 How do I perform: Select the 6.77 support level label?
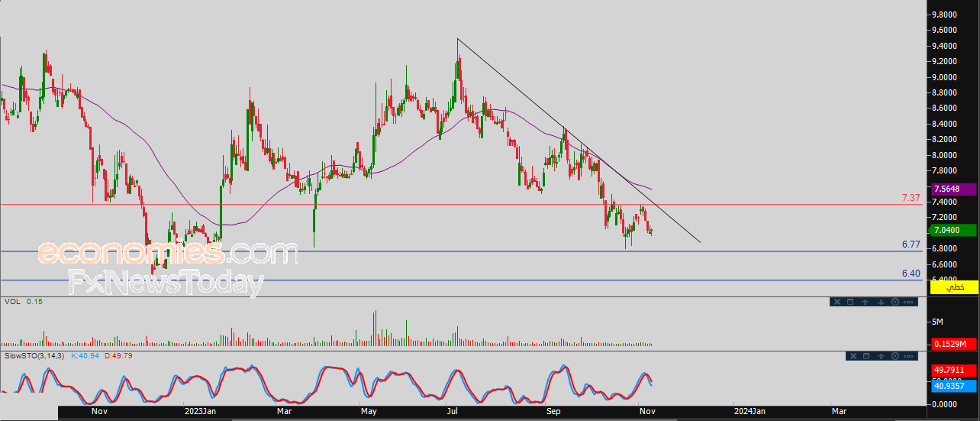pos(911,245)
